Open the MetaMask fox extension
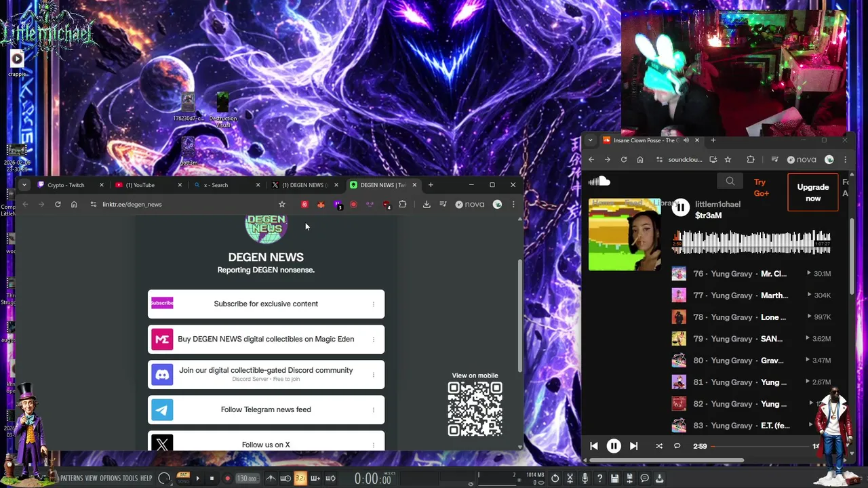 321,204
